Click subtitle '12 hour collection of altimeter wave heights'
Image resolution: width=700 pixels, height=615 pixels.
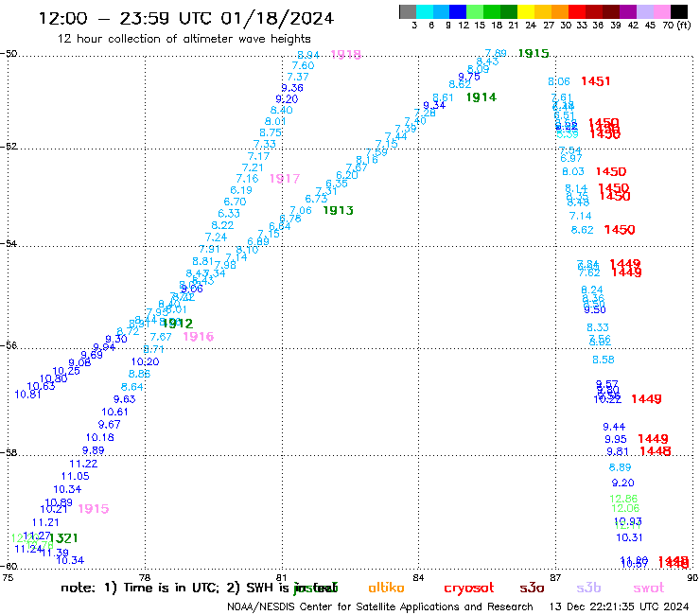(184, 39)
